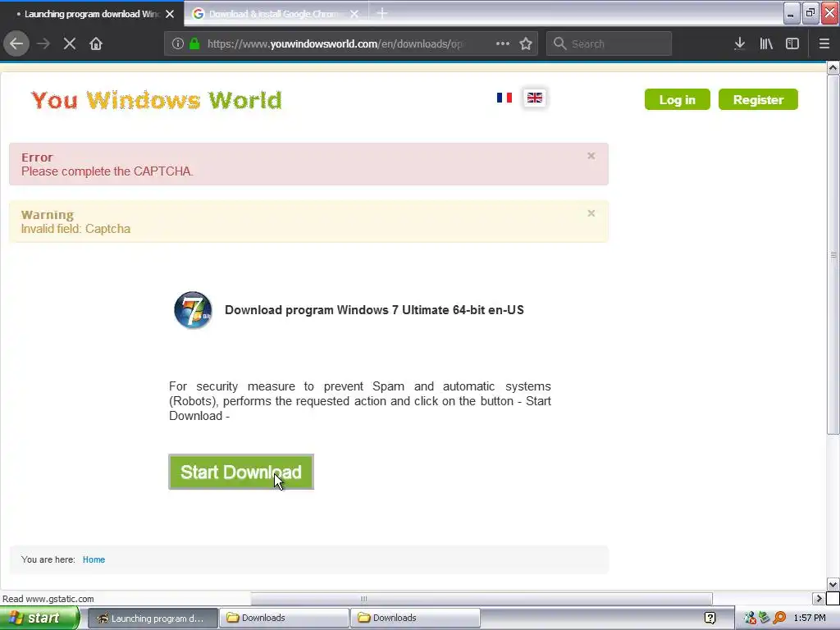Go back using the browser back arrow

[16, 44]
